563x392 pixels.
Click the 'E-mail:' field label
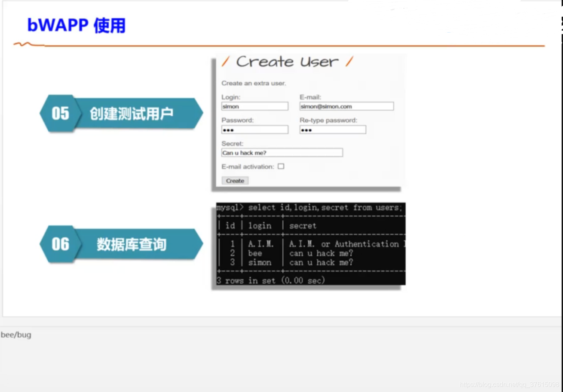click(x=310, y=97)
